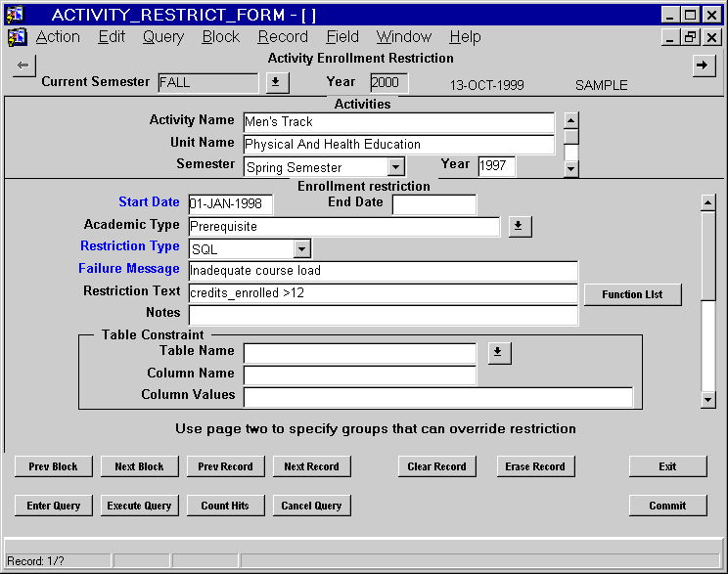This screenshot has width=728, height=574.
Task: Focus the Restriction Text field
Action: [x=384, y=293]
